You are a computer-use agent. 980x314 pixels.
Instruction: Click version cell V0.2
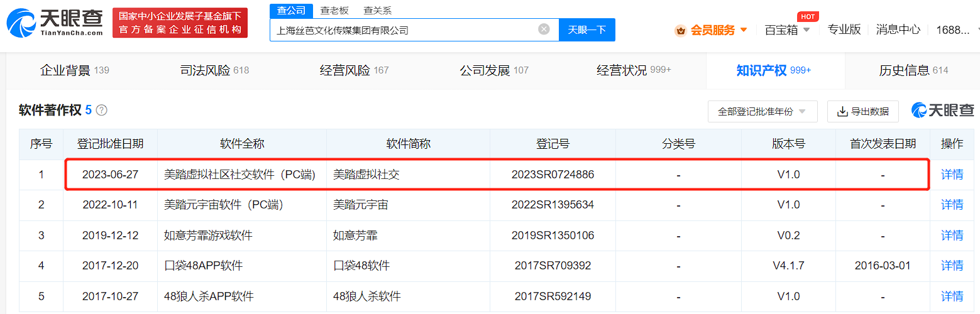coord(788,235)
